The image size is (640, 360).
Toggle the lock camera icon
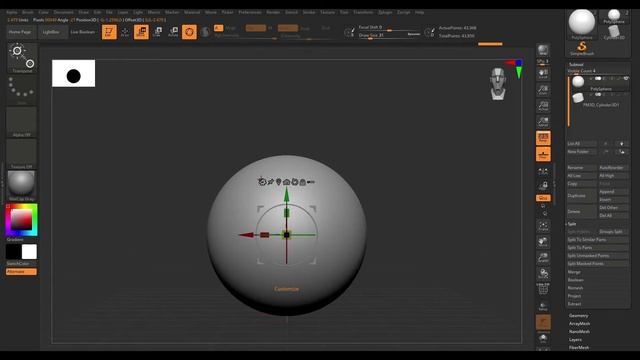543,186
